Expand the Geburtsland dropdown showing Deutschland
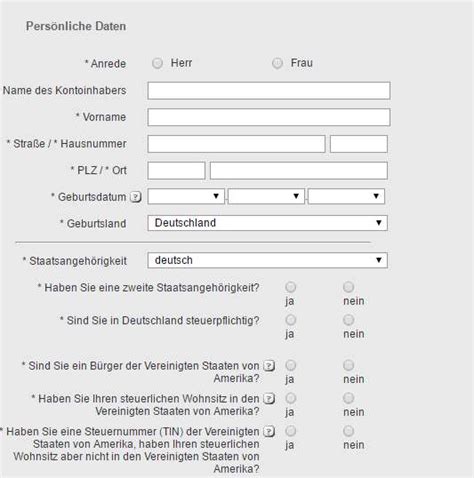 [x=267, y=223]
